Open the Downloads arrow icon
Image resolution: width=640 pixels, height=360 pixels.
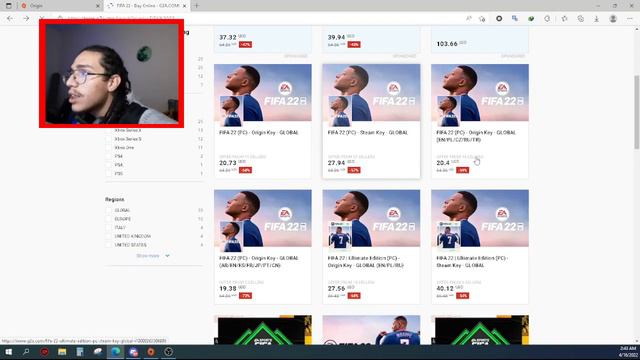pyautogui.click(x=596, y=19)
